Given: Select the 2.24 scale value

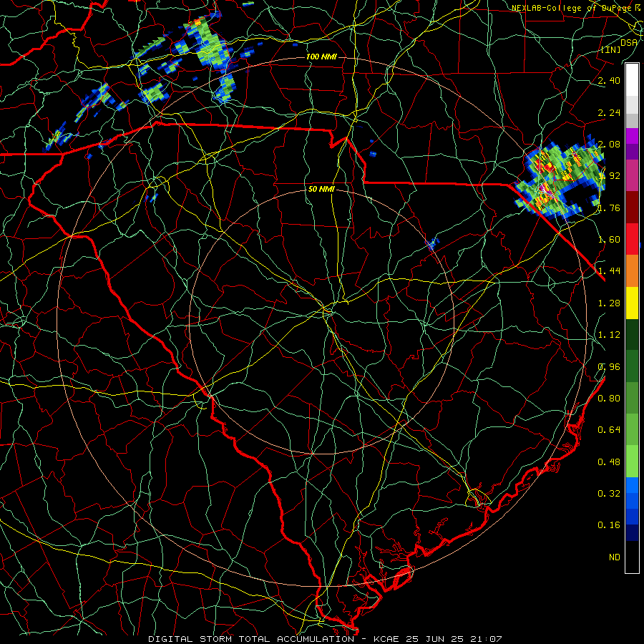Looking at the screenshot, I should 609,112.
